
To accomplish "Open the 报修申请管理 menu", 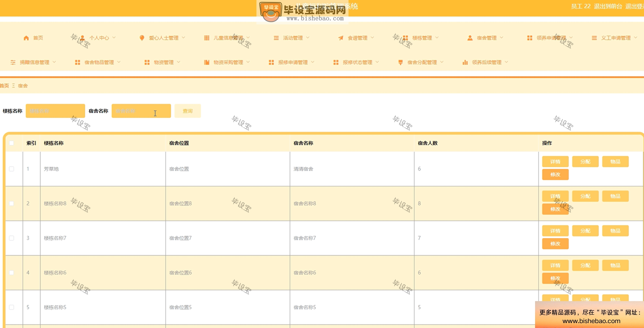I will 293,62.
